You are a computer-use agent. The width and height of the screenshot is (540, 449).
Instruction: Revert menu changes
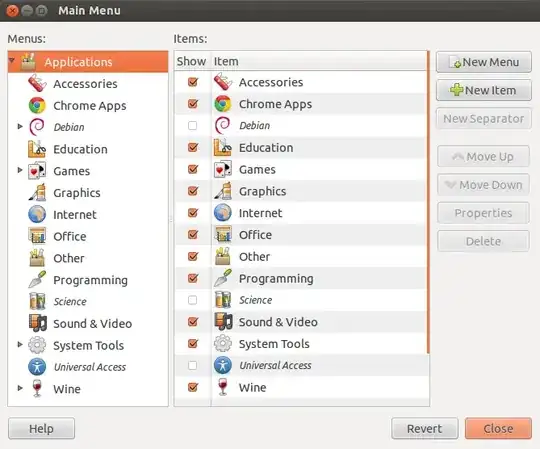coord(425,429)
